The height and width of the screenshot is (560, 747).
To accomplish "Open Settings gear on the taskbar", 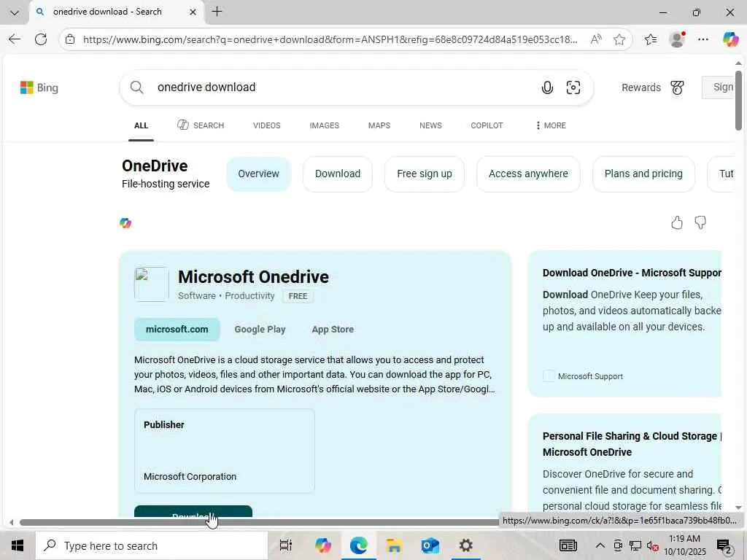I will (x=465, y=545).
